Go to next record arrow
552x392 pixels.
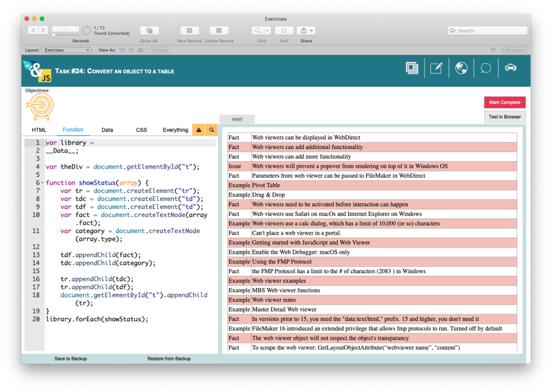click(43, 31)
